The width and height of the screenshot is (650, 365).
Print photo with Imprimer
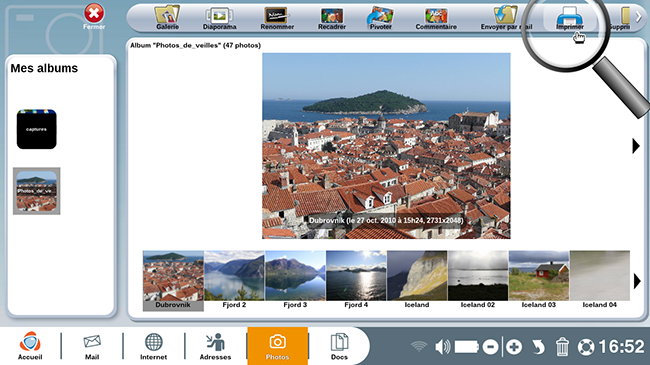[x=570, y=18]
